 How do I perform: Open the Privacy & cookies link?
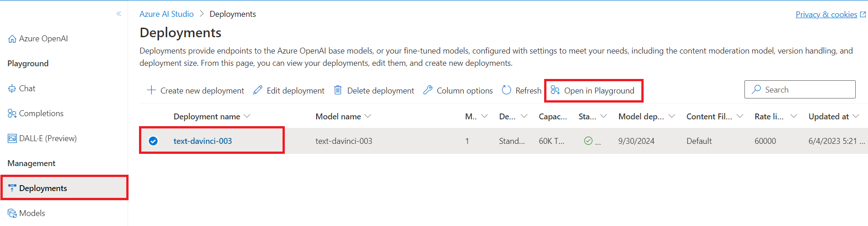click(x=826, y=15)
